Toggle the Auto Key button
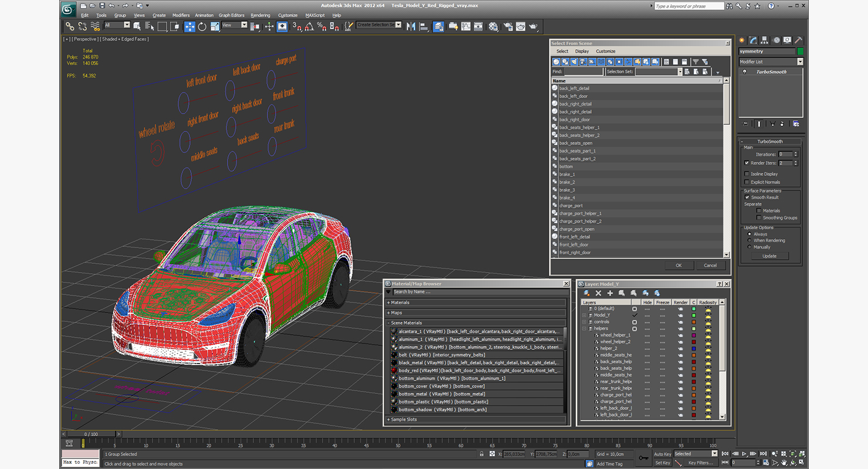The height and width of the screenshot is (469, 868). point(662,454)
